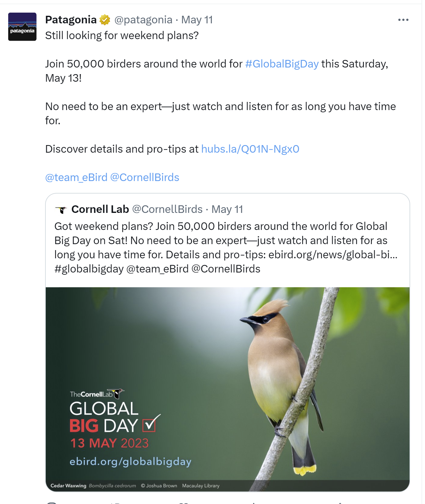Click ebird.org/globalbigday text in the image
The width and height of the screenshot is (425, 504).
click(x=130, y=461)
